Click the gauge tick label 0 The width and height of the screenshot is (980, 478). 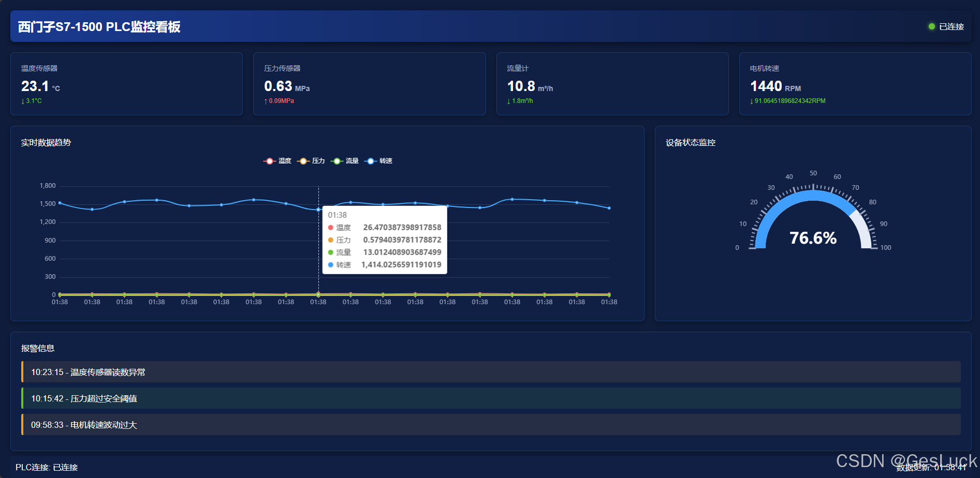point(737,248)
